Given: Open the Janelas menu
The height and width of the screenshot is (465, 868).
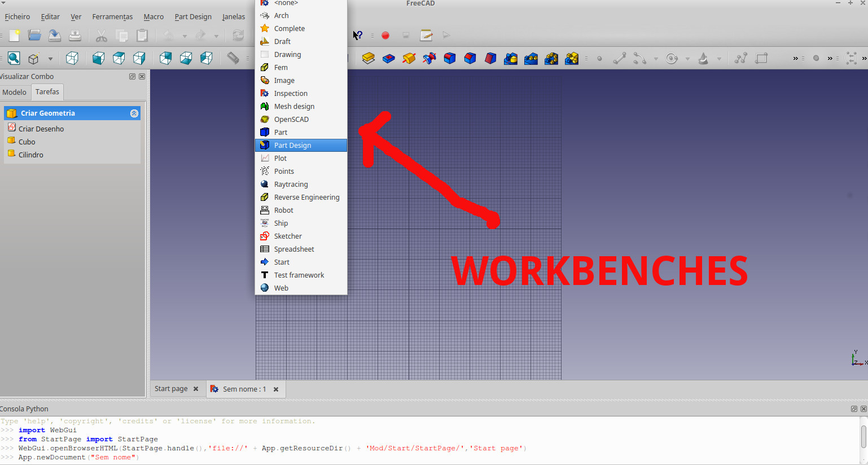Looking at the screenshot, I should (x=234, y=17).
